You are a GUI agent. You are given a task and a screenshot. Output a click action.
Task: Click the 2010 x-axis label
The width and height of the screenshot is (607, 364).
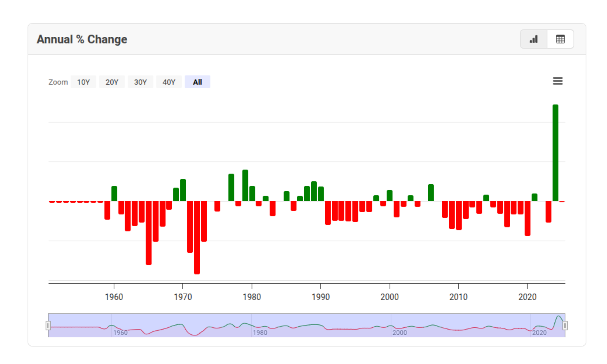[458, 297]
